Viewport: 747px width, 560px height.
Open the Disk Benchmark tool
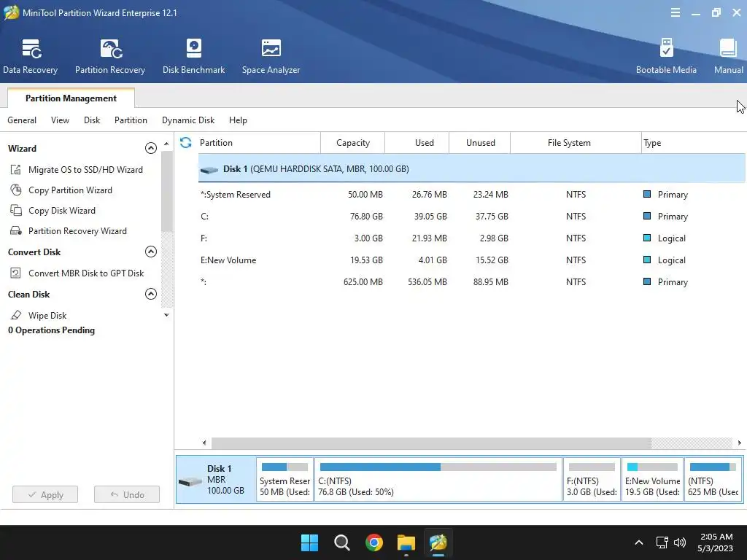tap(193, 57)
